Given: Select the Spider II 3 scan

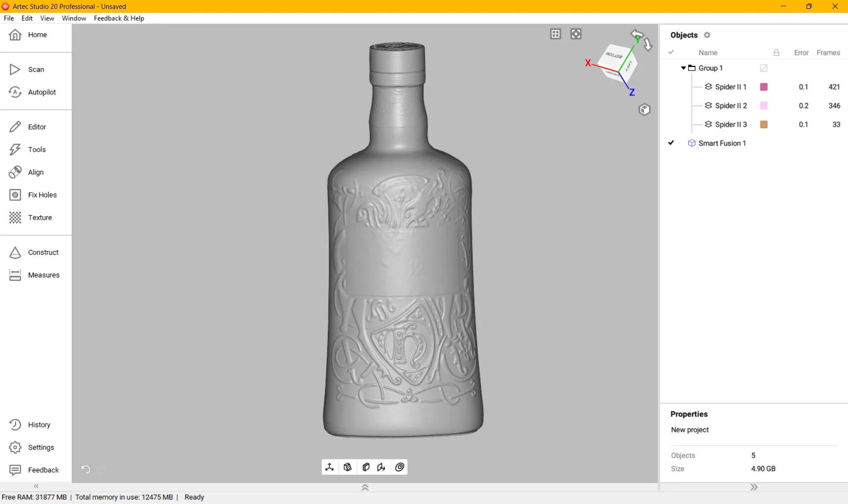Looking at the screenshot, I should click(x=731, y=125).
